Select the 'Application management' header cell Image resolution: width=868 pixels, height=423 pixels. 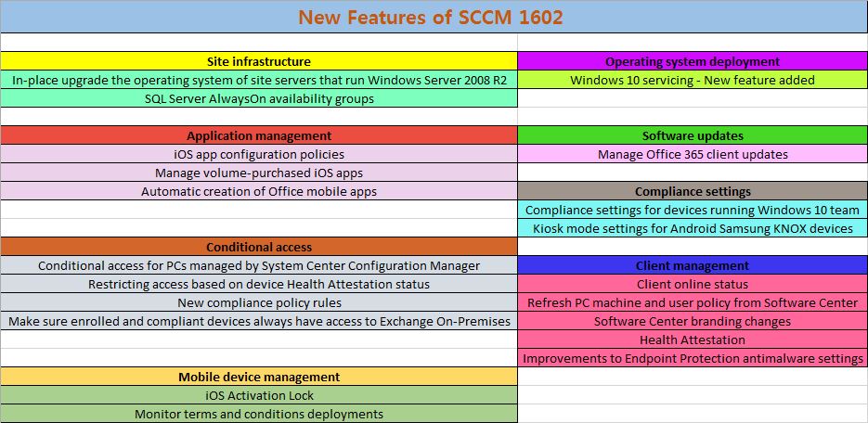(259, 135)
